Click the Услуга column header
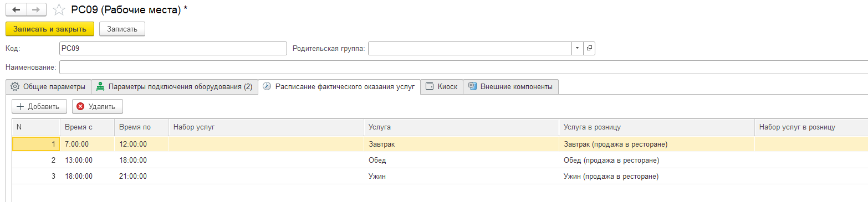This screenshot has width=868, height=202. click(x=462, y=127)
